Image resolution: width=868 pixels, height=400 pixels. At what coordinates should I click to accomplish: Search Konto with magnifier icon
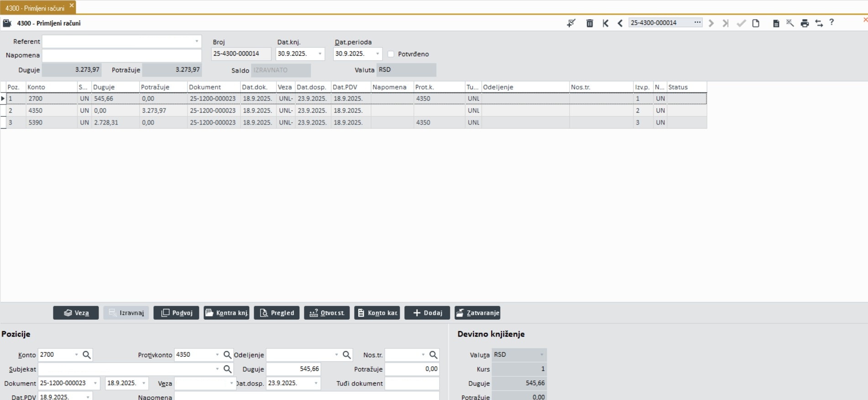click(87, 355)
